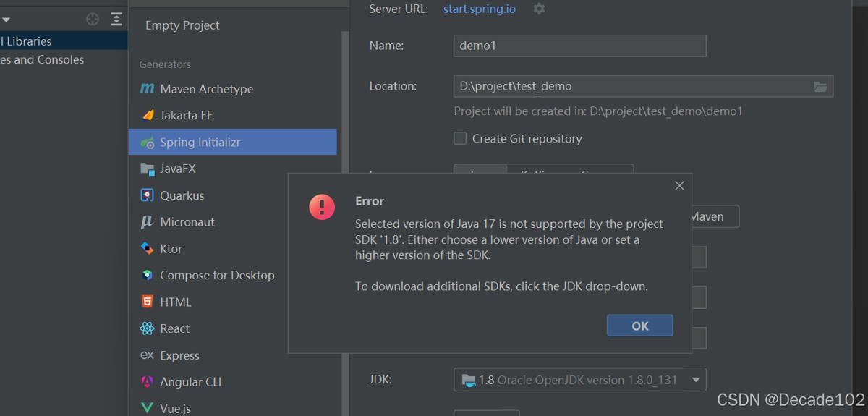Enable Create Git repository checkbox
Viewport: 868px width, 416px height.
tap(460, 138)
